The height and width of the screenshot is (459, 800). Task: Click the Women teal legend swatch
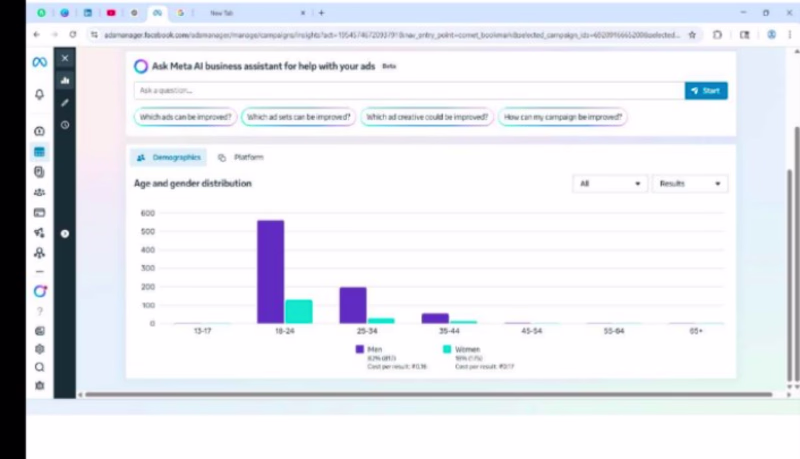point(447,349)
